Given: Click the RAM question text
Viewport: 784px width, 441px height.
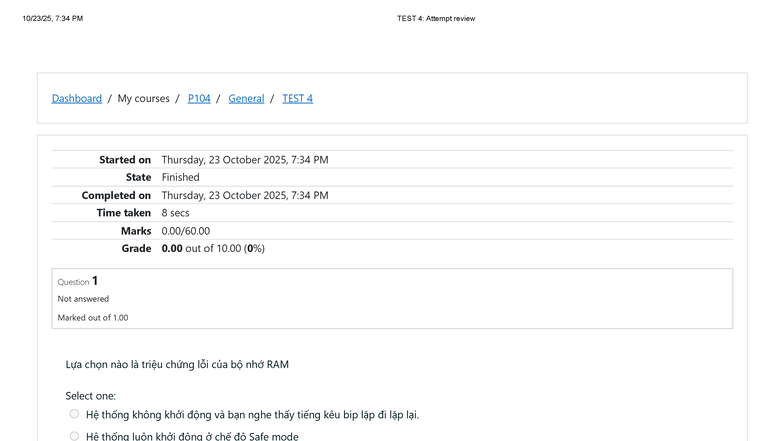Looking at the screenshot, I should (177, 364).
